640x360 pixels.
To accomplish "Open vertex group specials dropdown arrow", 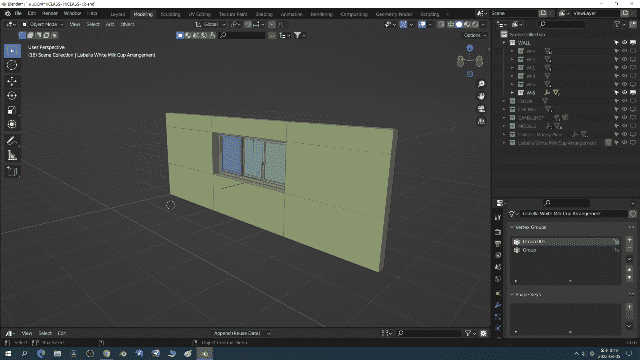I will click(629, 259).
